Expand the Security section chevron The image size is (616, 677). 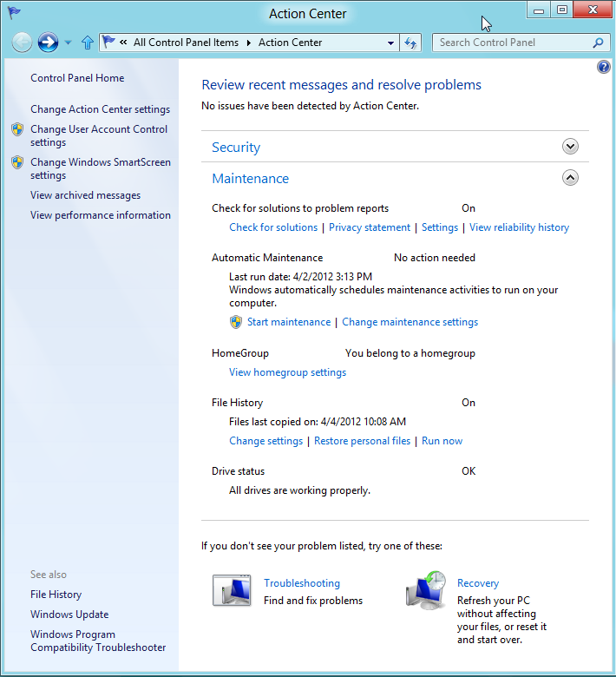point(570,147)
